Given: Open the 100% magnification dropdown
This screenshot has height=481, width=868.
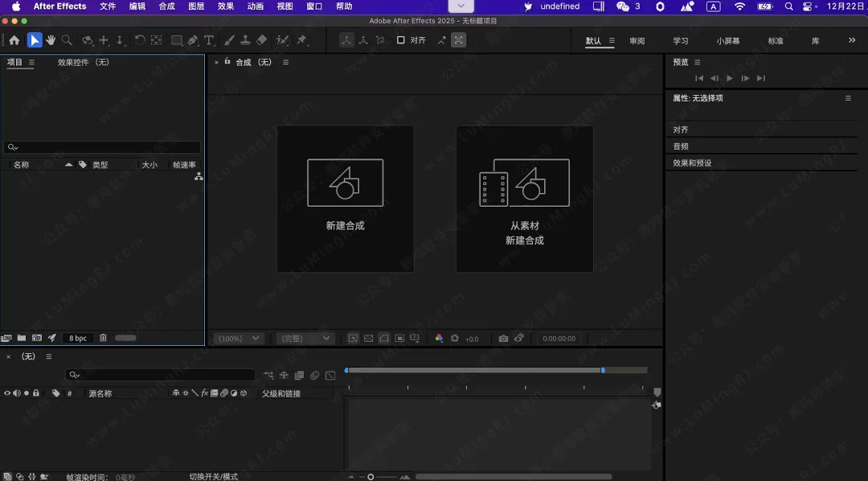Looking at the screenshot, I should click(239, 339).
